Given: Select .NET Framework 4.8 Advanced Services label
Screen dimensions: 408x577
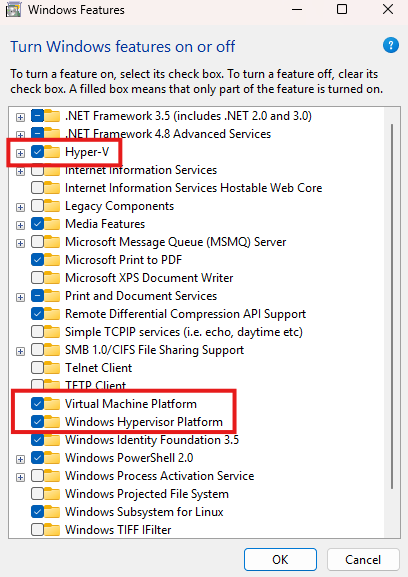Looking at the screenshot, I should [x=168, y=134].
